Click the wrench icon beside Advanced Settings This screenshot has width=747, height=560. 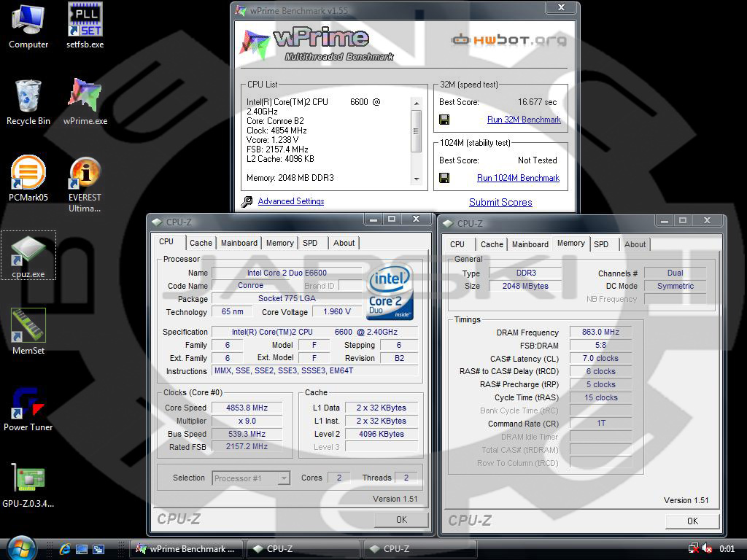coord(247,201)
